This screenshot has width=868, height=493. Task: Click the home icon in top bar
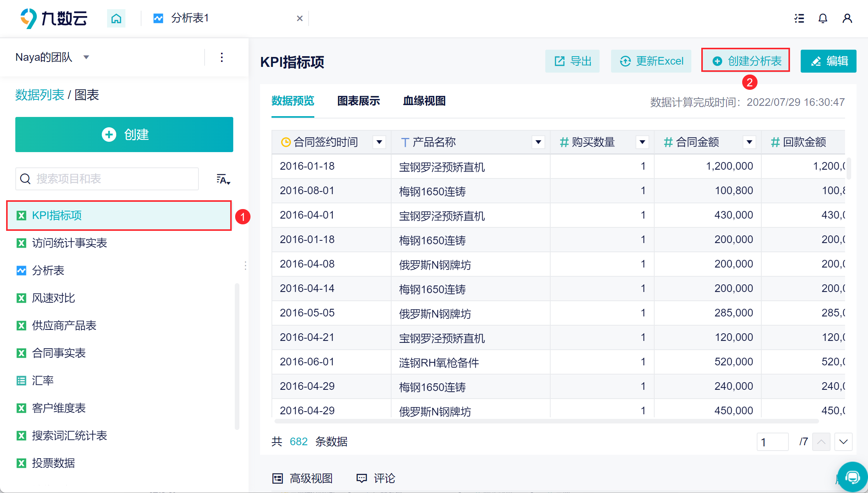pos(116,18)
